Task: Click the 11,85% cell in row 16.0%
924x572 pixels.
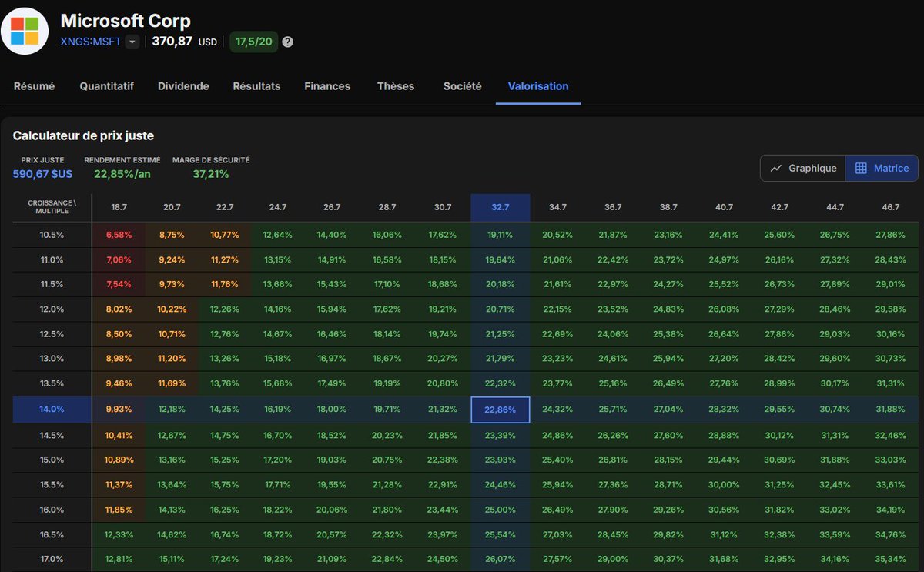Action: coord(119,509)
